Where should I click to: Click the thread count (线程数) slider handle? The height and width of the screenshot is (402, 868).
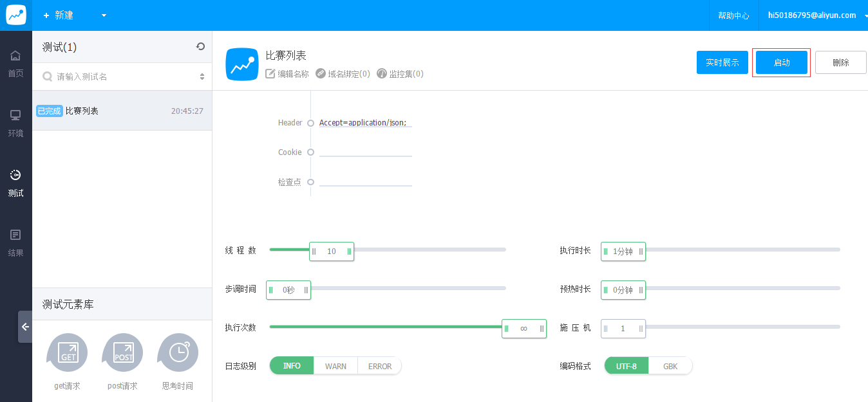click(x=332, y=251)
